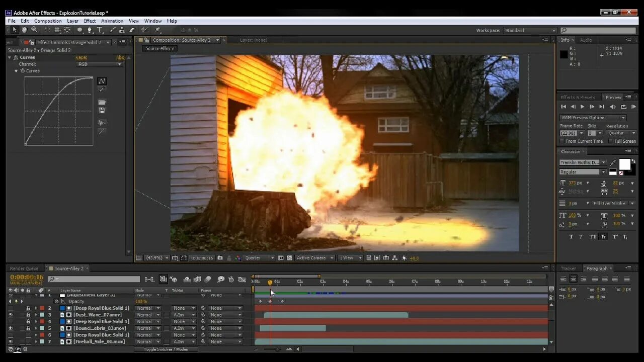
Task: Adjust timeline zoom slider at bottom
Action: (278, 349)
